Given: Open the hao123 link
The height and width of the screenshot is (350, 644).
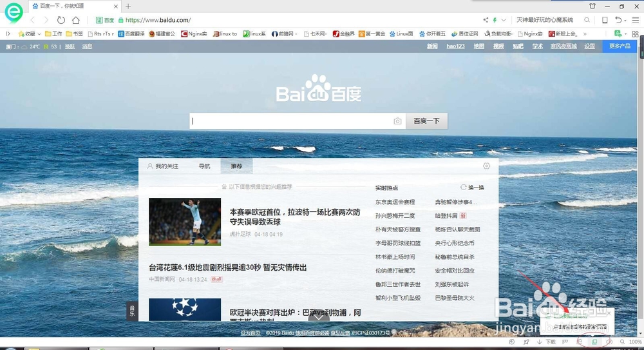Looking at the screenshot, I should [x=455, y=46].
